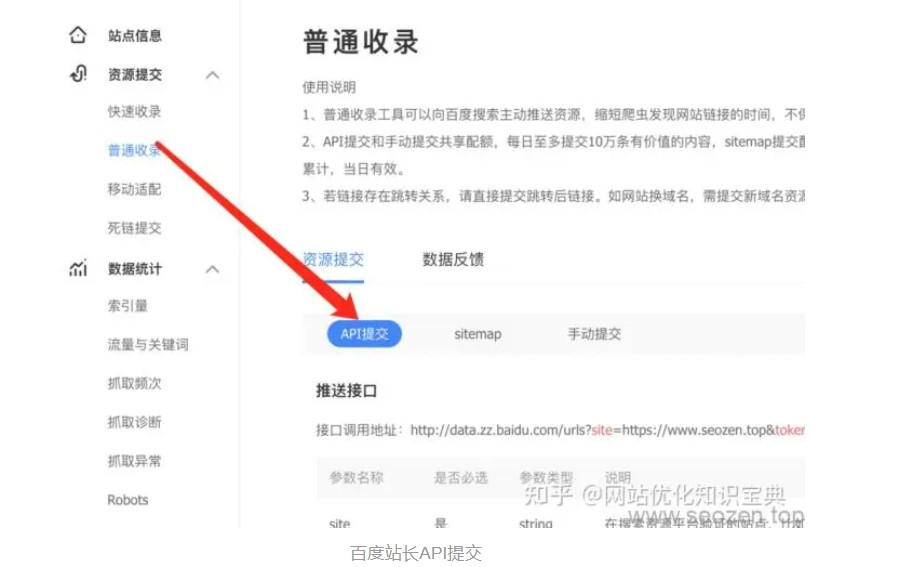This screenshot has height=567, width=916.
Task: Open Robots in the sidebar
Action: [x=127, y=500]
